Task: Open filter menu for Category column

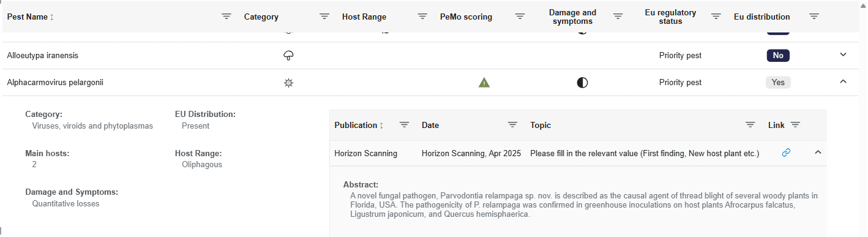Action: pyautogui.click(x=324, y=17)
